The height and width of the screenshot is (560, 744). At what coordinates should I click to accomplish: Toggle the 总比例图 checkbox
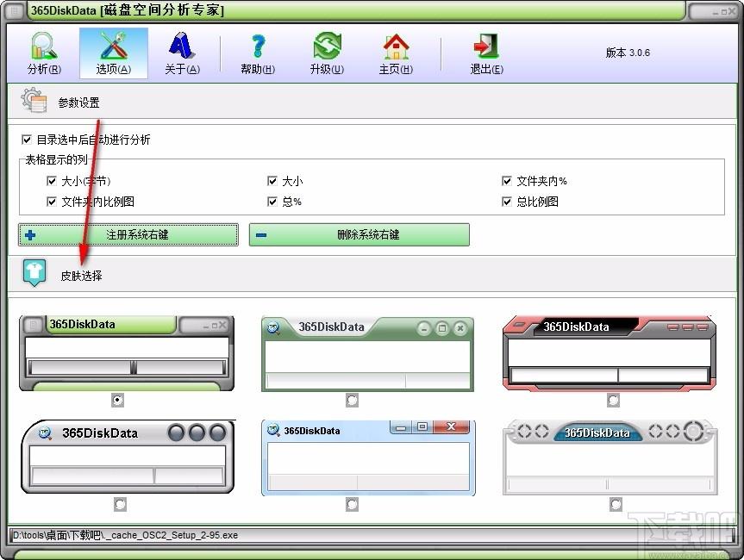click(507, 202)
